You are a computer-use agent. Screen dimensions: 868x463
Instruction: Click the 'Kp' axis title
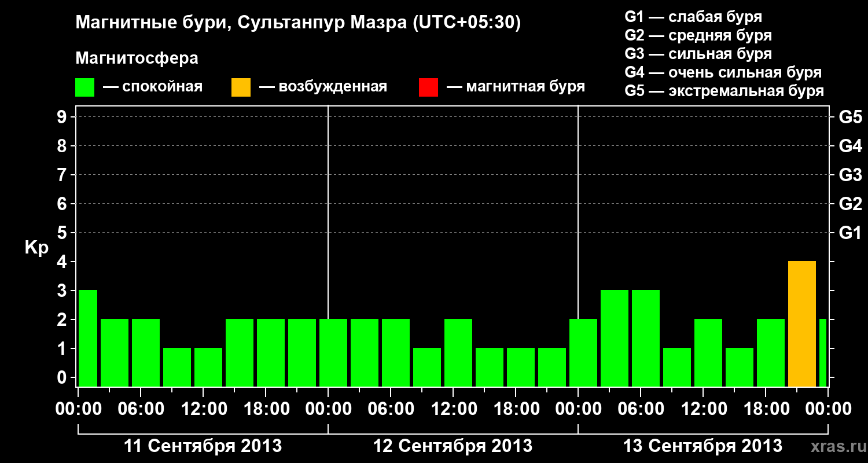[36, 248]
